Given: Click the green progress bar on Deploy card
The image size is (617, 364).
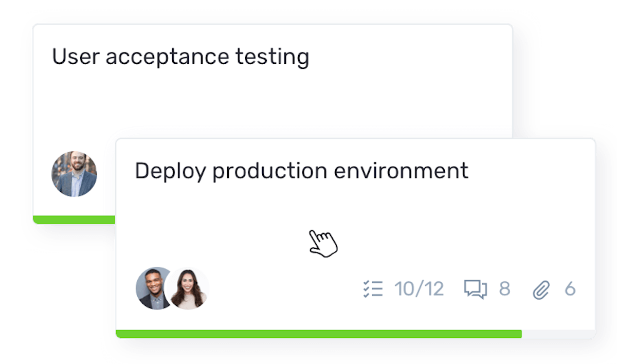Looking at the screenshot, I should 319,333.
